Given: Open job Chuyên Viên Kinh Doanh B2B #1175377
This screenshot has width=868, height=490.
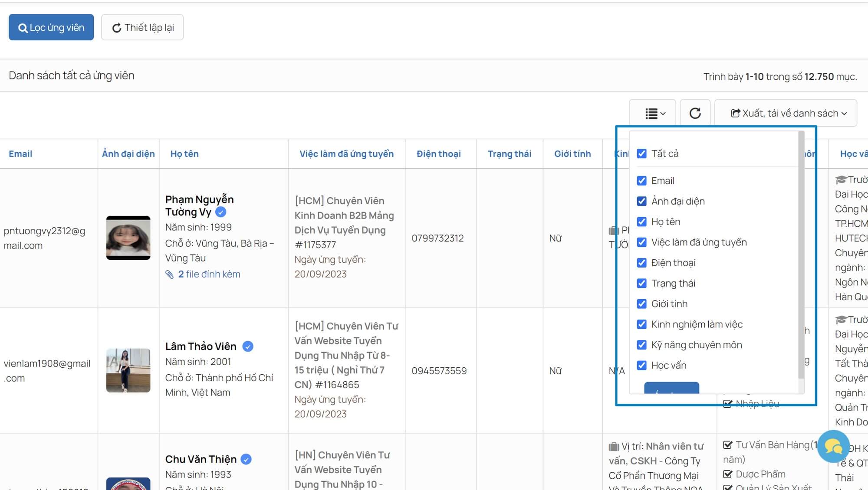Looking at the screenshot, I should tap(344, 222).
